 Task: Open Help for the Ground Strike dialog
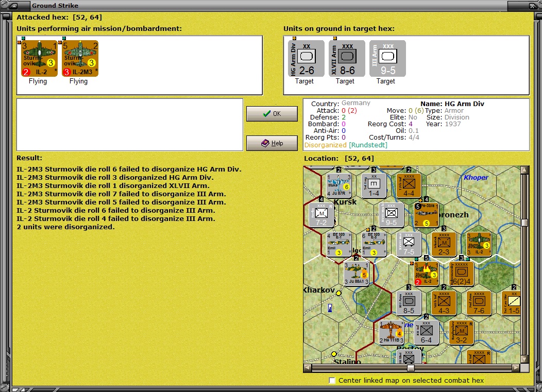(272, 143)
